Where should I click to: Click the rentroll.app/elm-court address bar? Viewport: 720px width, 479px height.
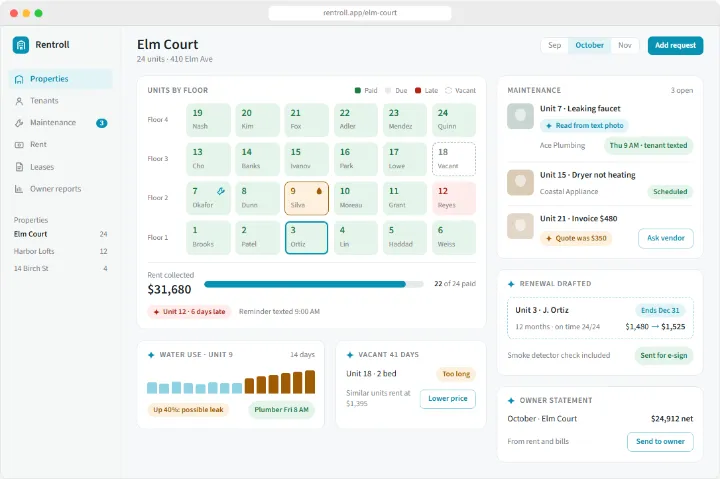360,13
